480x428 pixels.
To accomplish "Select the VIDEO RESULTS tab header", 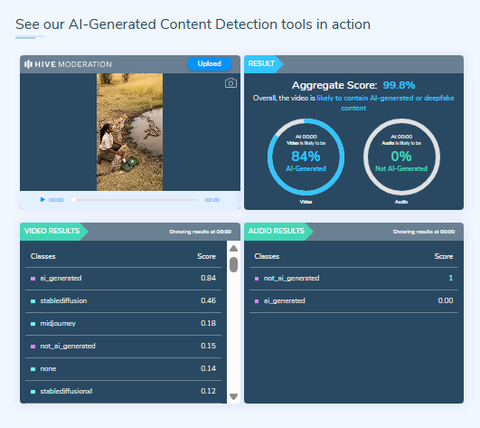I will 52,231.
